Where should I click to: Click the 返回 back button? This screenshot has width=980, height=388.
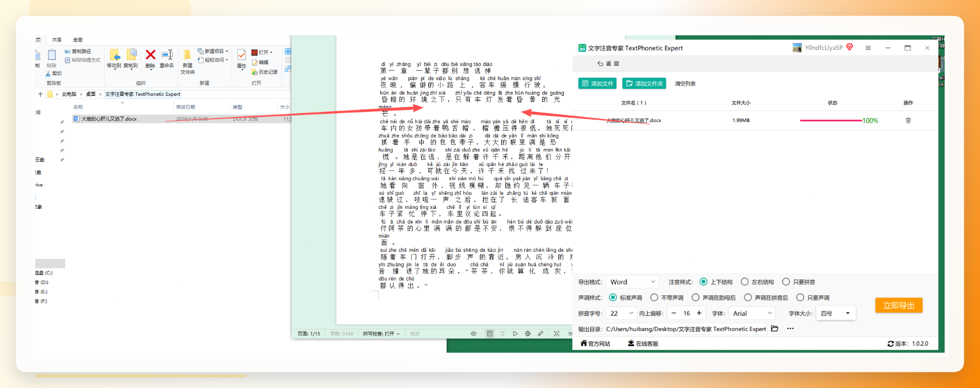click(608, 64)
